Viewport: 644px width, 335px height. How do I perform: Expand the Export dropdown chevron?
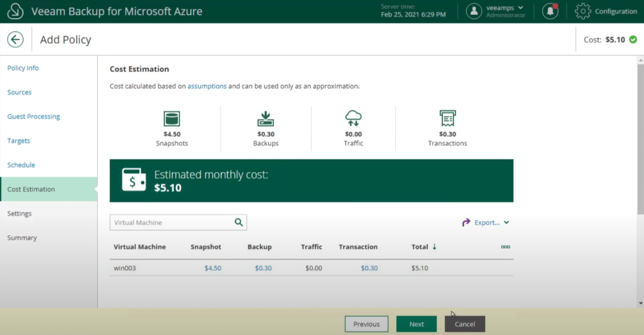pyautogui.click(x=506, y=223)
